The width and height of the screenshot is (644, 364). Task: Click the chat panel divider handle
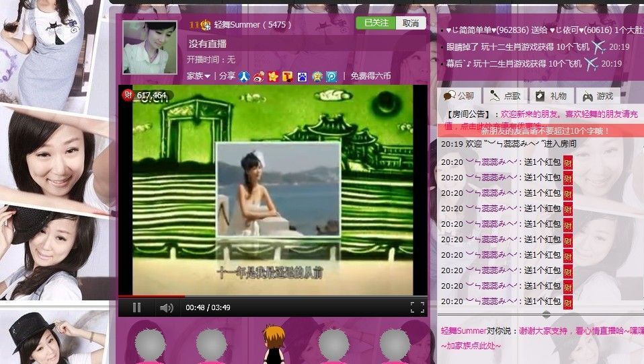(547, 315)
